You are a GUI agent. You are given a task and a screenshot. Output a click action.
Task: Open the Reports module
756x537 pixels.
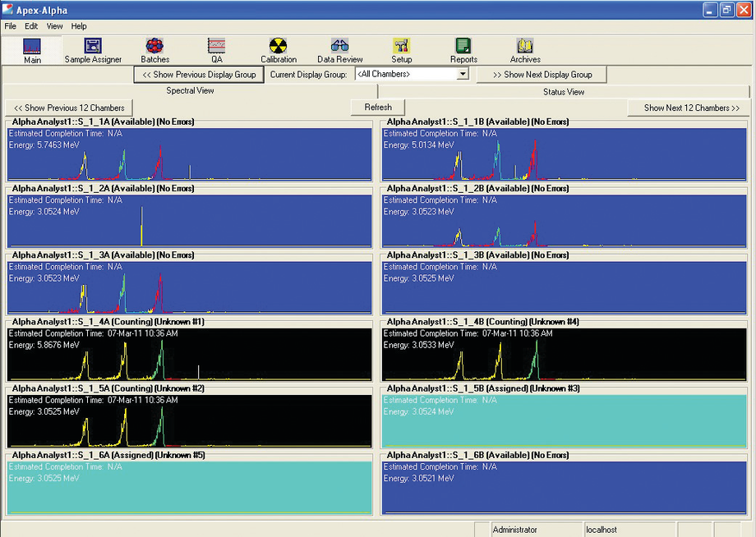463,49
